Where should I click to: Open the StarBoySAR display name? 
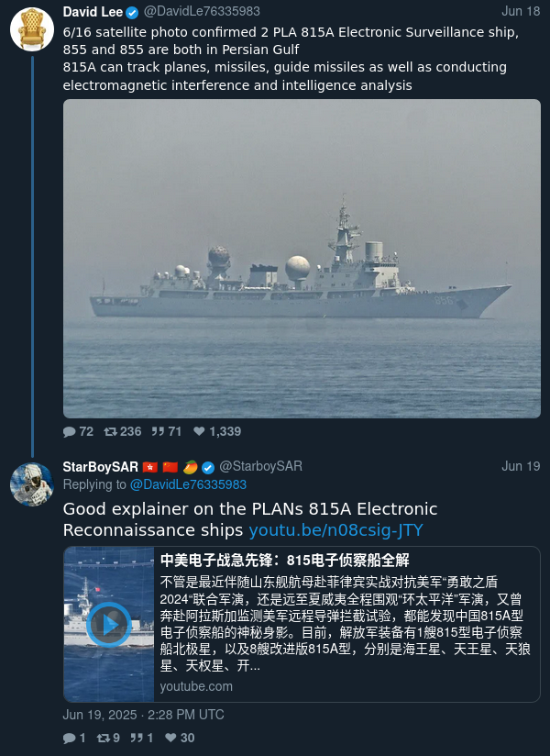click(x=100, y=467)
